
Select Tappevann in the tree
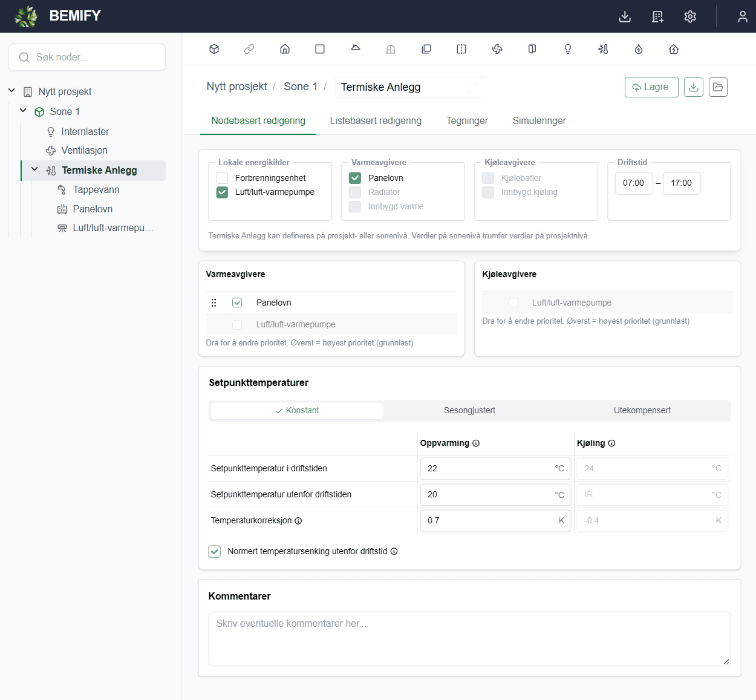tap(96, 189)
